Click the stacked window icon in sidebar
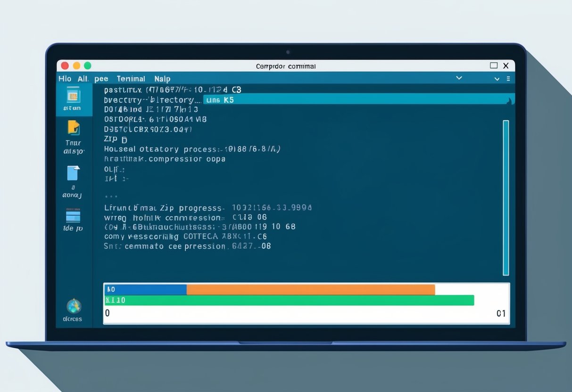 coord(73,216)
